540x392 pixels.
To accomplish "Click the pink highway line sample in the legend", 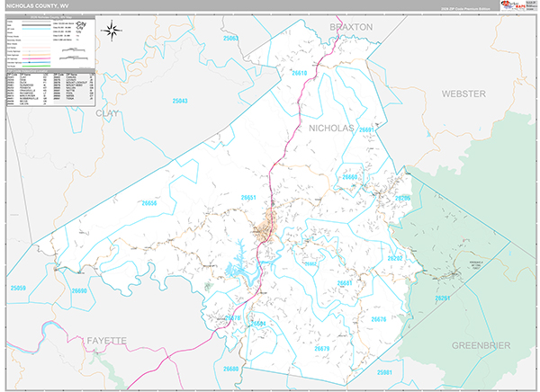I will (x=36, y=58).
